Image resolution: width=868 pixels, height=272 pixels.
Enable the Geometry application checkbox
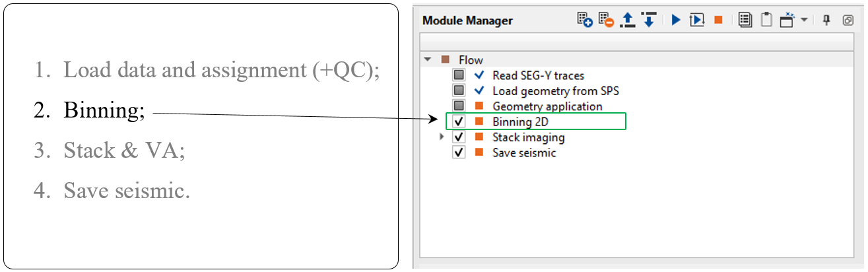click(x=459, y=106)
